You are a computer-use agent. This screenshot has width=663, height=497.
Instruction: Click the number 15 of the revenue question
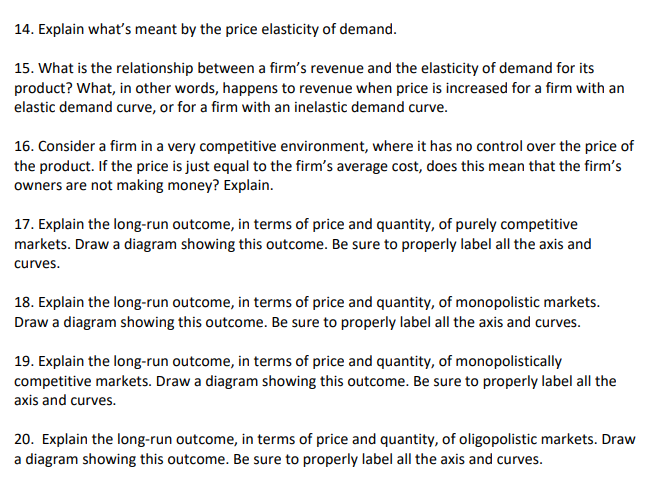coord(23,68)
